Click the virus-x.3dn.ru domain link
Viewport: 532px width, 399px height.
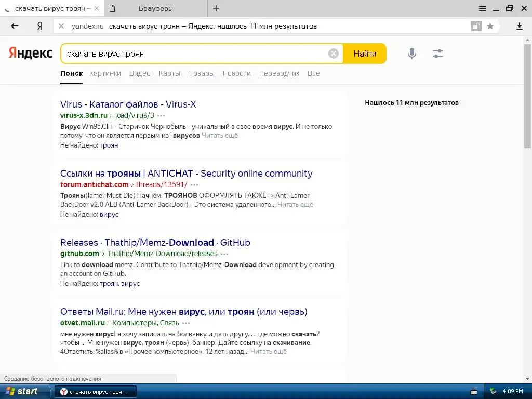click(84, 115)
